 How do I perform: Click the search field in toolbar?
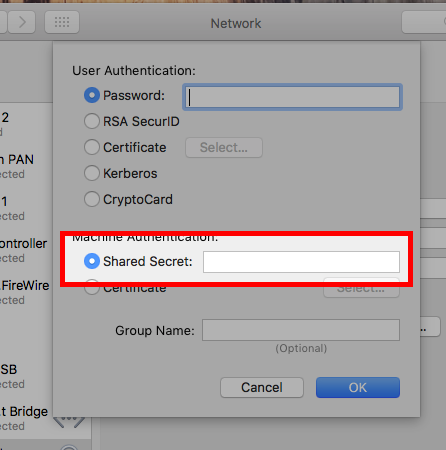pos(424,22)
